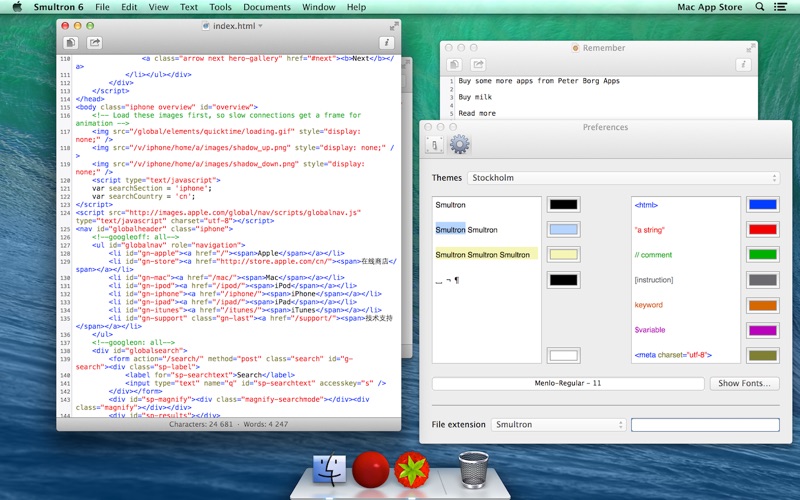
Task: Select the gear Advanced preferences icon
Action: tap(459, 144)
